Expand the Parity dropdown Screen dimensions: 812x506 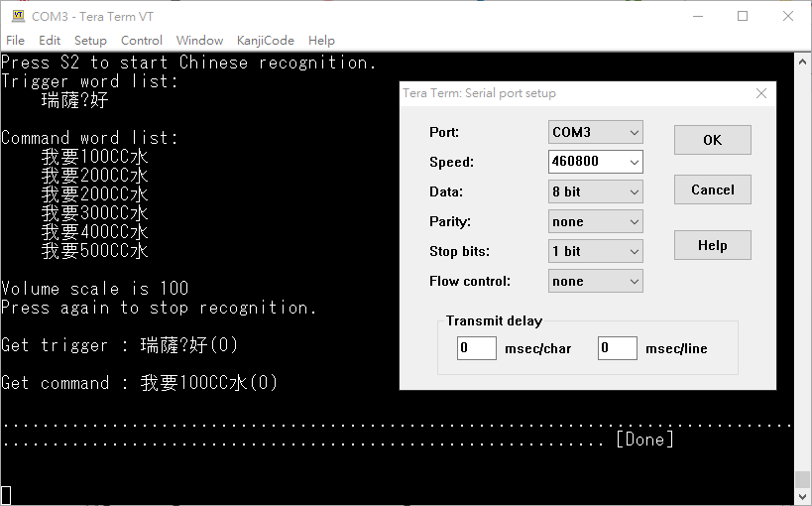(x=596, y=222)
